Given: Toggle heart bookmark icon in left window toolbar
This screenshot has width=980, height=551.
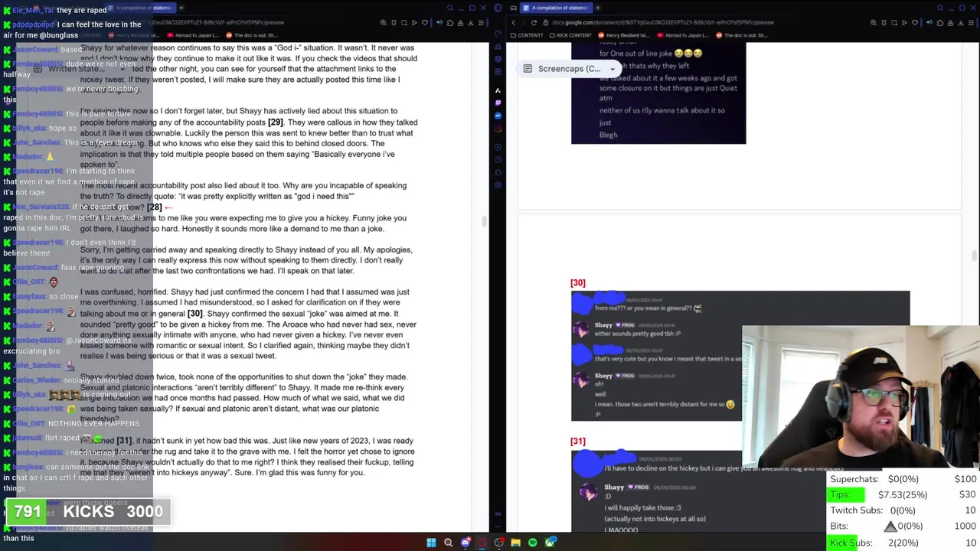Looking at the screenshot, I should click(424, 22).
